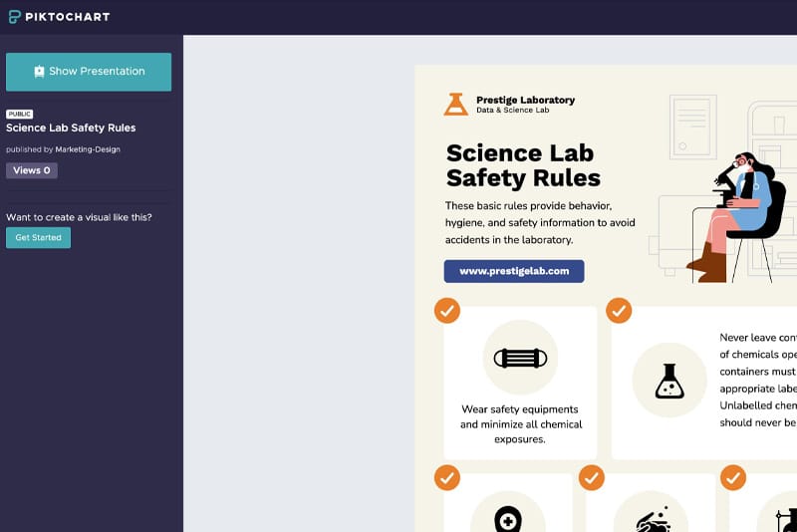The image size is (797, 532).
Task: Click the Science Lab Safety Rules sidebar title
Action: pos(71,129)
